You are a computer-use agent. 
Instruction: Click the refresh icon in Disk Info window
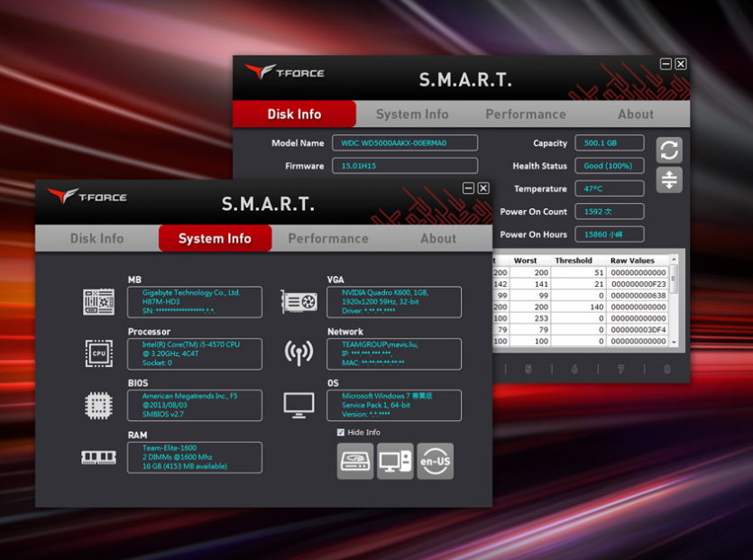point(669,151)
